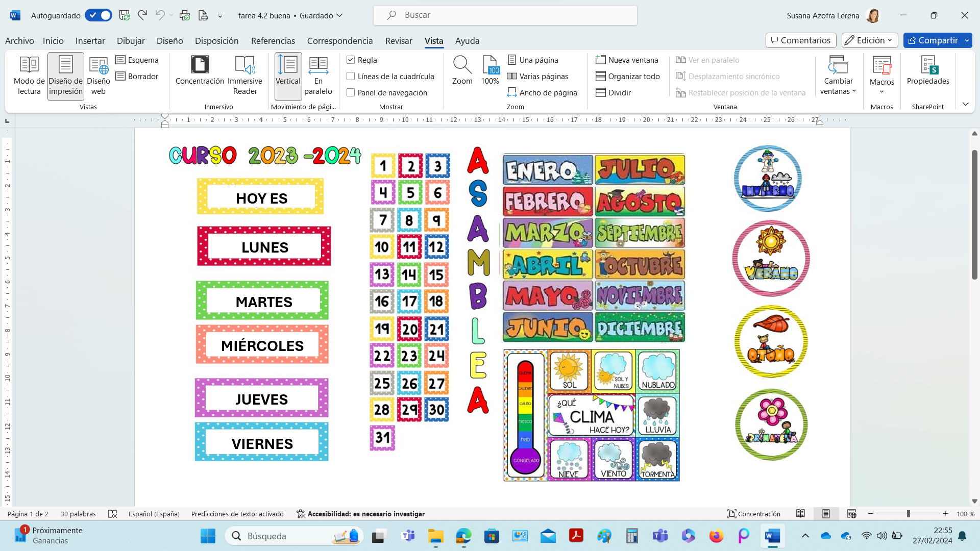Click Nueva ventana in Ventana group

click(x=628, y=60)
